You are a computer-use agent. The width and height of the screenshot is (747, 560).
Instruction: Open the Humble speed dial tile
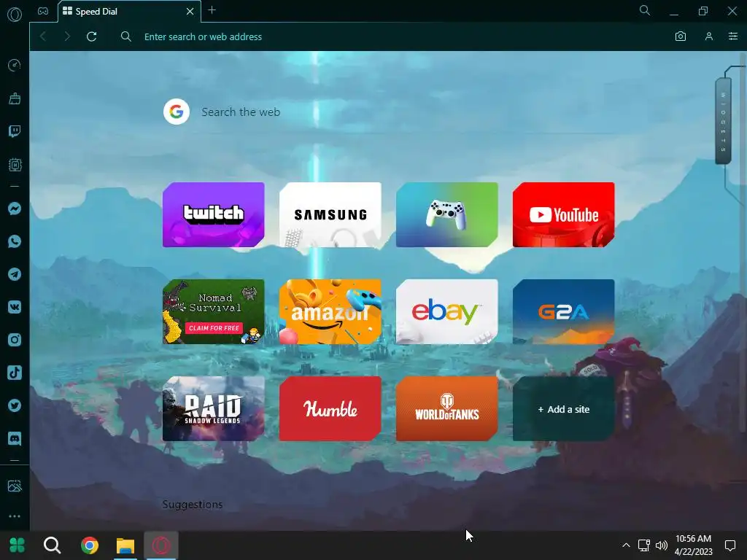330,409
